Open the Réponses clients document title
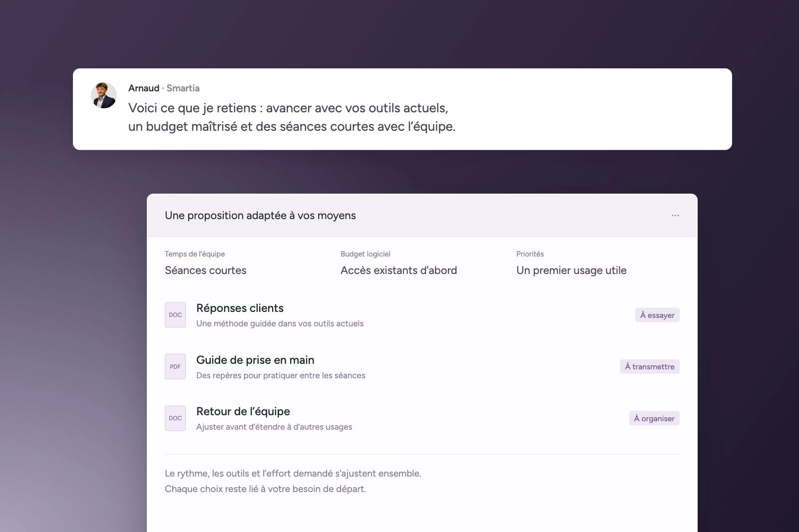799x532 pixels. tap(240, 308)
